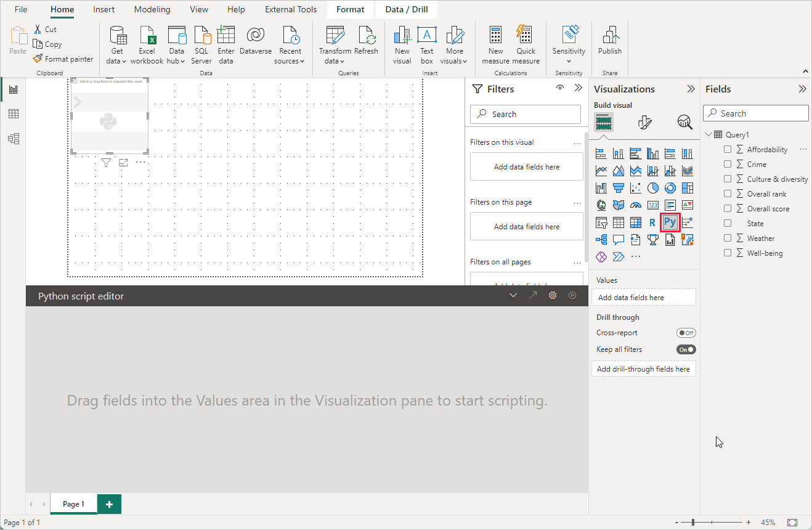812x530 pixels.
Task: Open the Data / Drill tab
Action: tap(406, 9)
